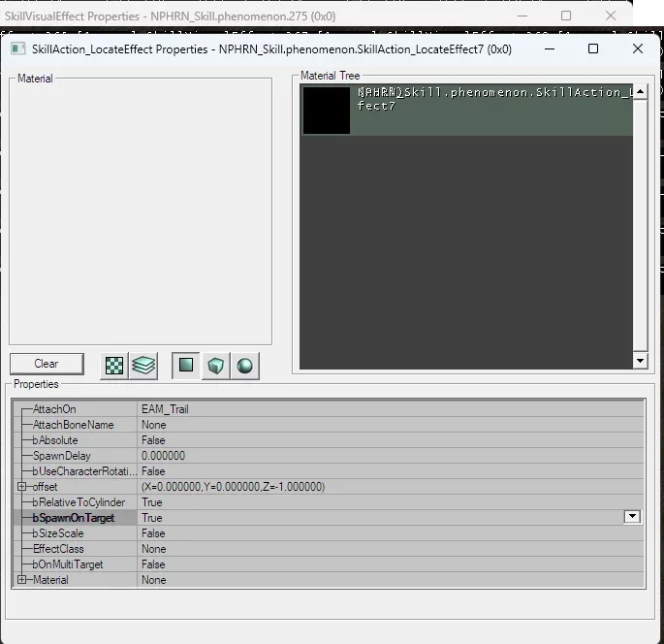
Task: Click the False value of bAbsolute
Action: point(153,440)
